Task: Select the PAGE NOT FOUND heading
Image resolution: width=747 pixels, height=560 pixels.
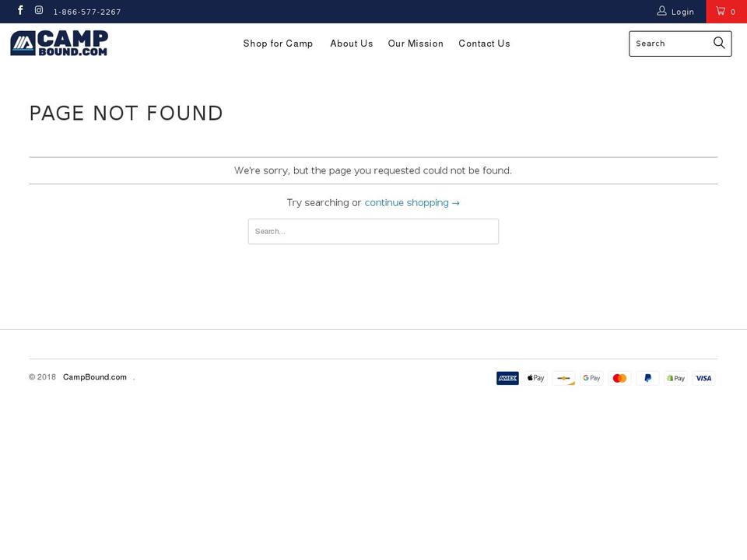Action: pyautogui.click(x=126, y=114)
